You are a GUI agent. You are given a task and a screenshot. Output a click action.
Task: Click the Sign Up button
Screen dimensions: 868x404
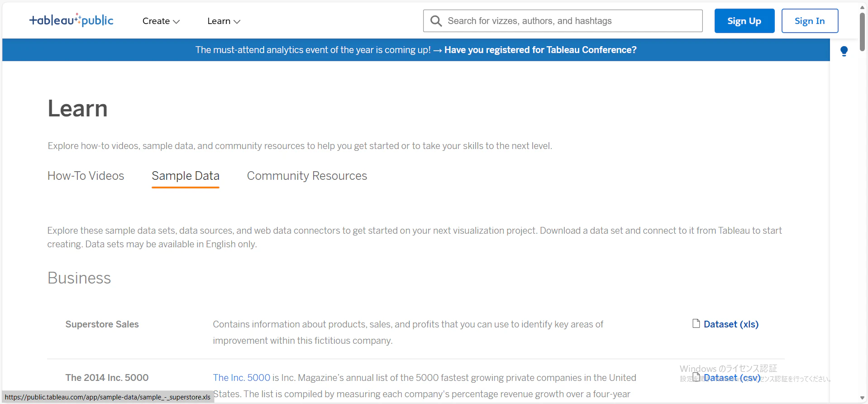point(744,21)
